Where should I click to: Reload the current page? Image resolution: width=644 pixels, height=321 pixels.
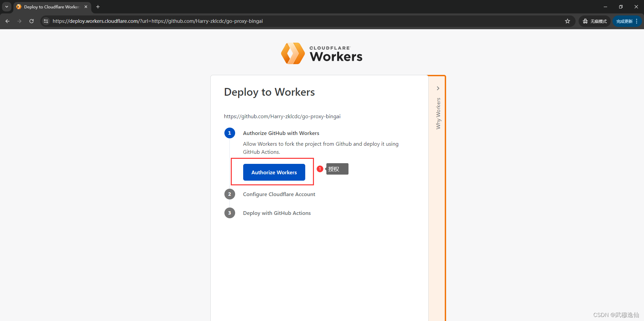tap(31, 21)
